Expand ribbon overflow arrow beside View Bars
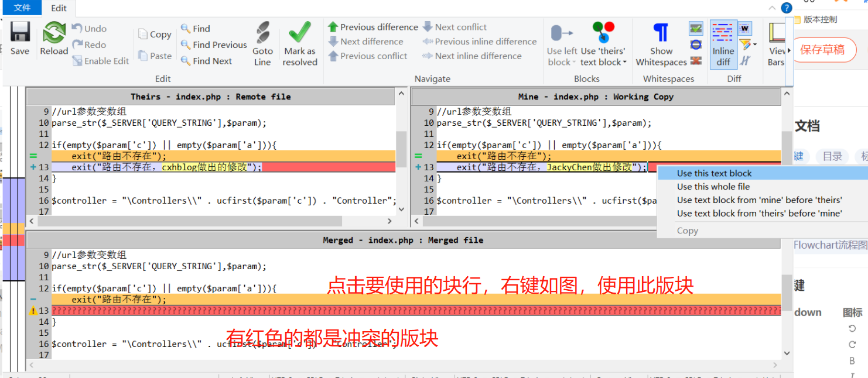 (789, 50)
